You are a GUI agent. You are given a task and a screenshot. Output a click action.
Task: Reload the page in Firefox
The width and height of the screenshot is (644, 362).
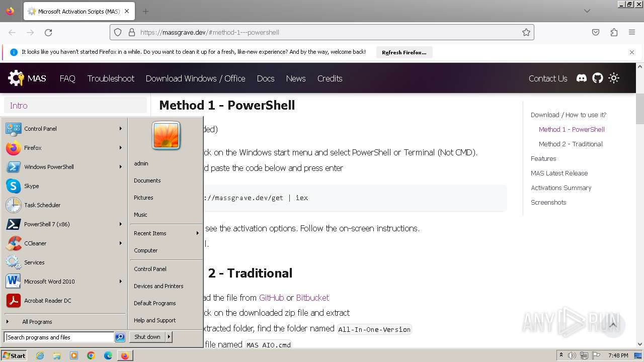pos(48,32)
